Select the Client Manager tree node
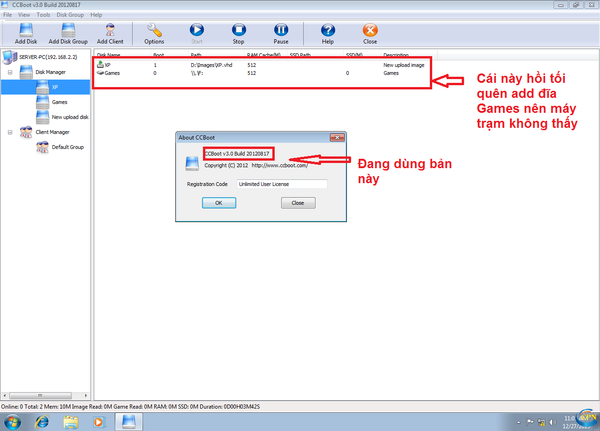This screenshot has width=600, height=431. click(x=52, y=132)
